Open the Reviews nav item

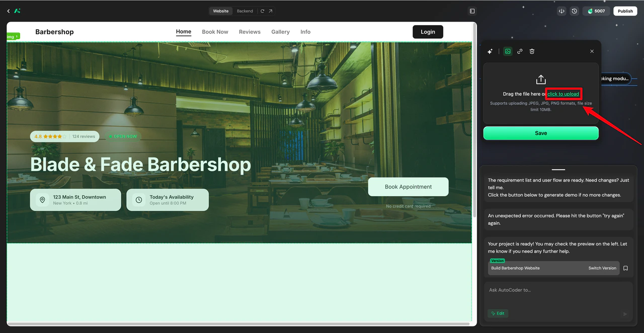250,32
